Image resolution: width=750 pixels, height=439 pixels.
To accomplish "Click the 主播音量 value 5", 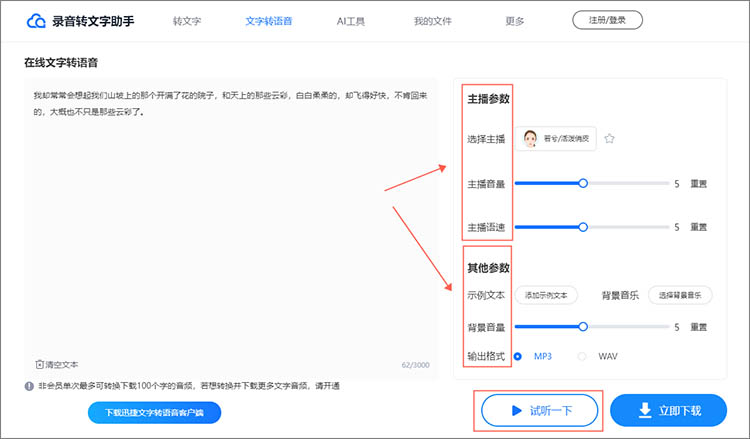I will [x=677, y=184].
